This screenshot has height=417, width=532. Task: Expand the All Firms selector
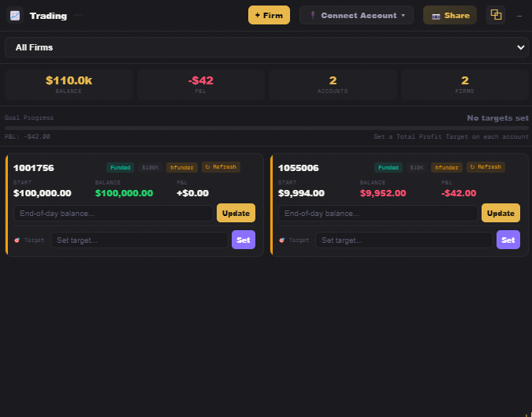[266, 47]
